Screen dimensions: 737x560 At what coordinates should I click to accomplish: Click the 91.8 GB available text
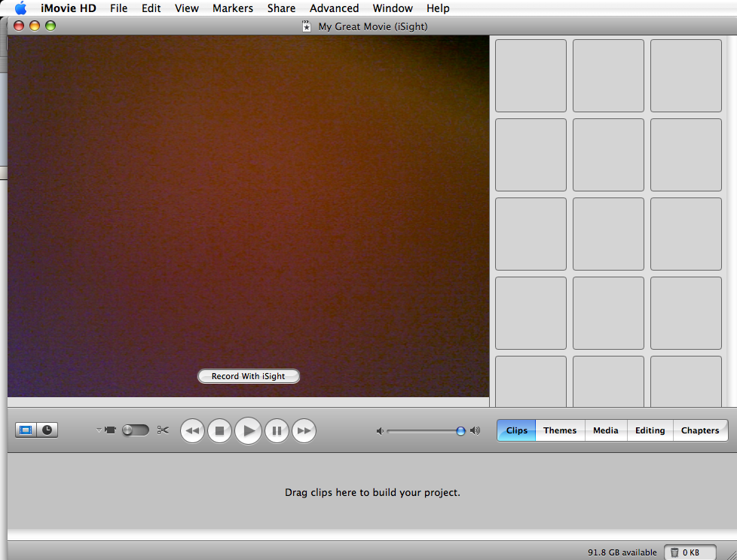pos(622,552)
